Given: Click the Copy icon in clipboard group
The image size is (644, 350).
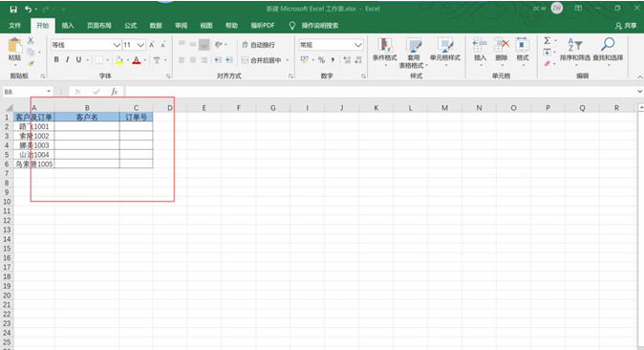Looking at the screenshot, I should click(31, 53).
